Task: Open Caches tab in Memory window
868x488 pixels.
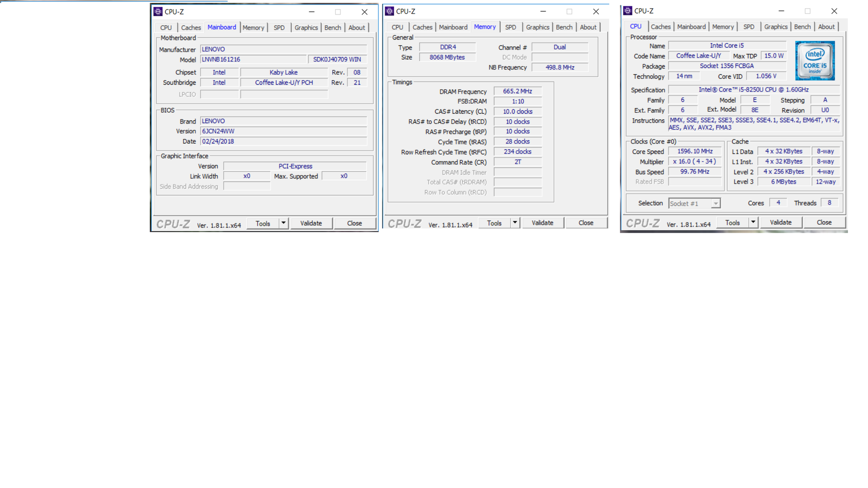Action: [422, 27]
